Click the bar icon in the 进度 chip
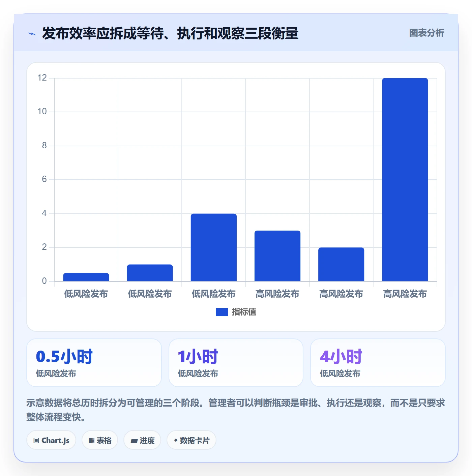 pyautogui.click(x=134, y=441)
